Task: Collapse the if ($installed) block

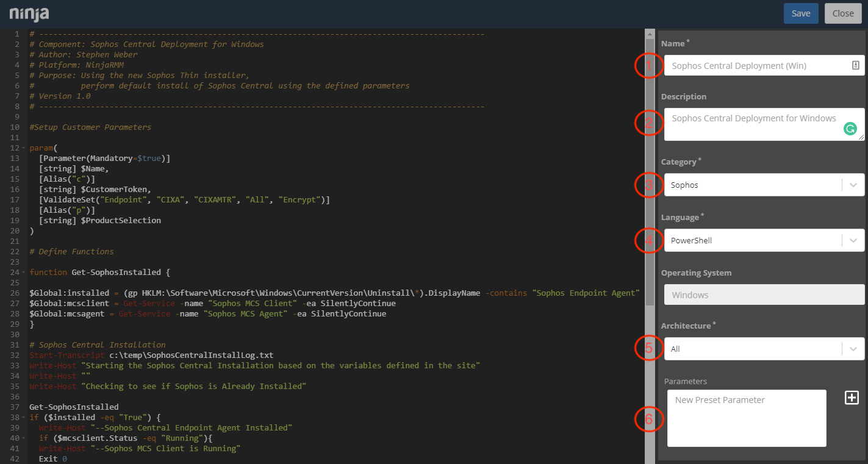Action: click(x=24, y=418)
